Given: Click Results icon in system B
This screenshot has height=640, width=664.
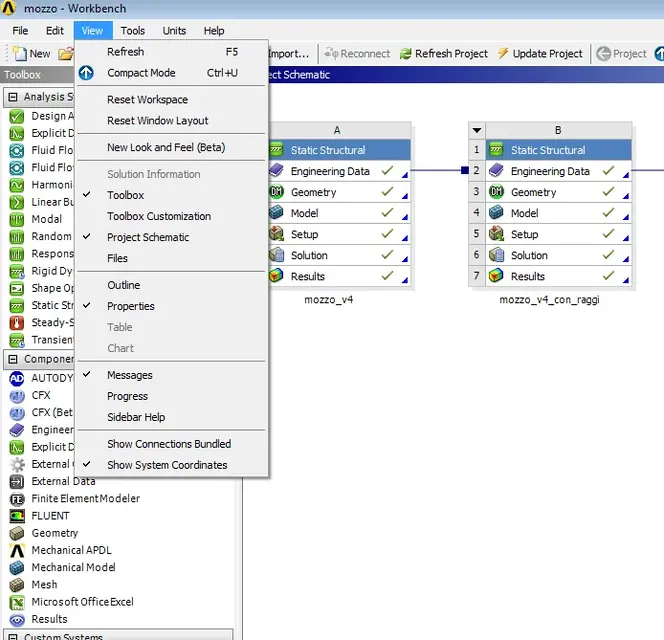Looking at the screenshot, I should (x=496, y=276).
